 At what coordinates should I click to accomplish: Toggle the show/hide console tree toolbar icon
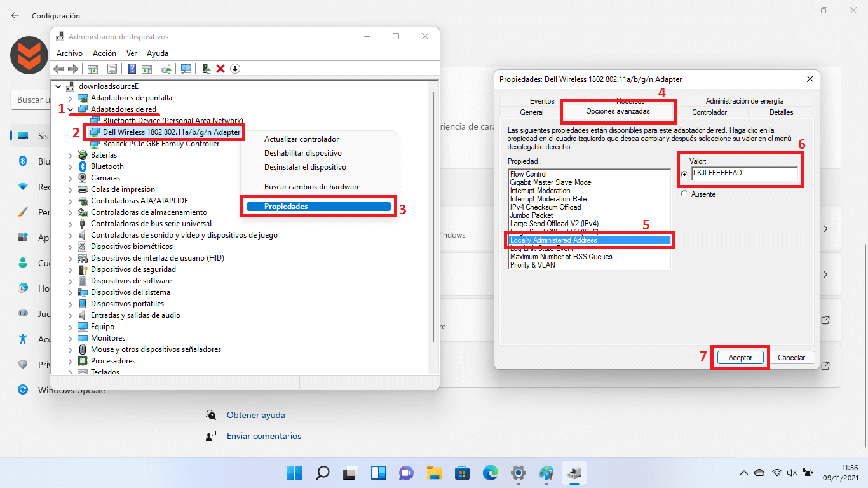pos(93,69)
